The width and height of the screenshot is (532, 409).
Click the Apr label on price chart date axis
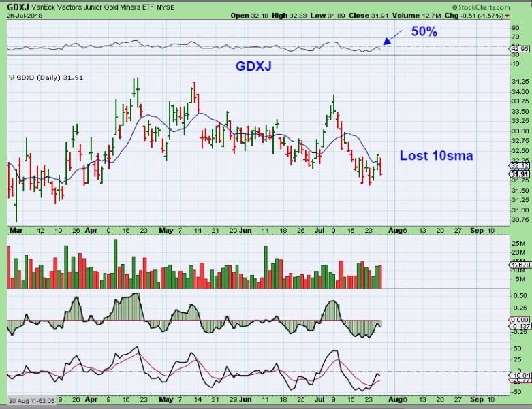click(91, 231)
